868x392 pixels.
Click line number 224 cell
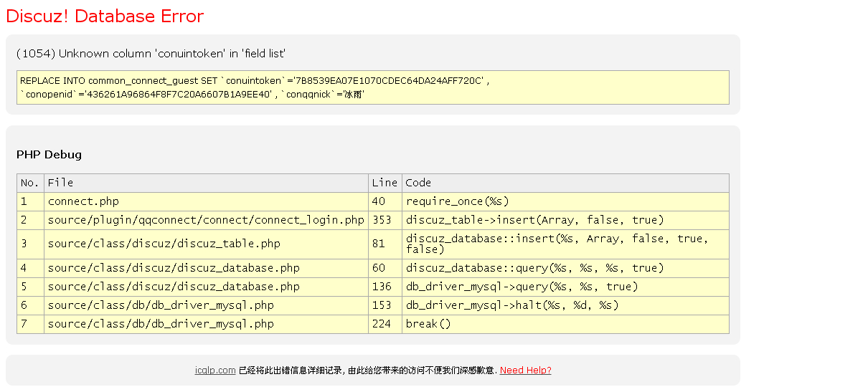[x=382, y=324]
